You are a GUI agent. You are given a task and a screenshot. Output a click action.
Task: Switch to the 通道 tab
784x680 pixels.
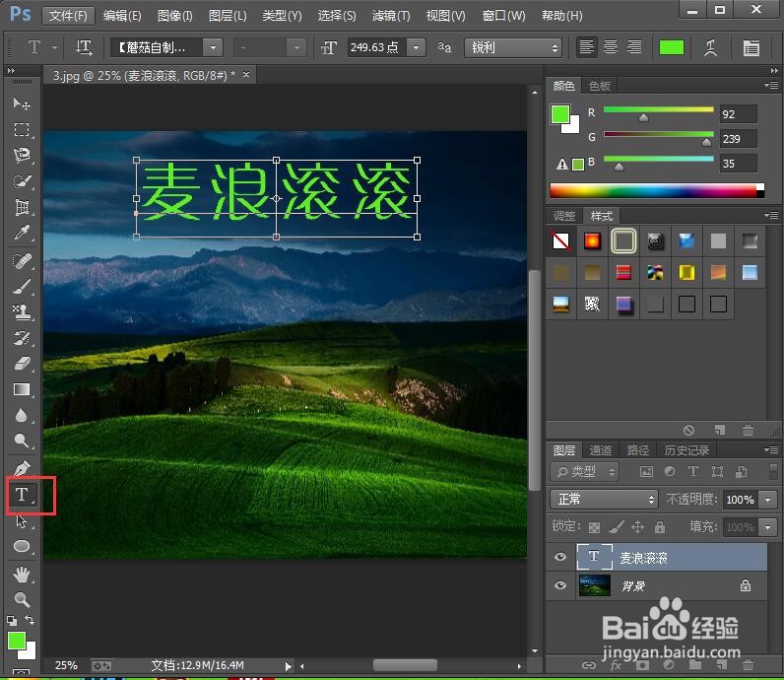coord(600,450)
